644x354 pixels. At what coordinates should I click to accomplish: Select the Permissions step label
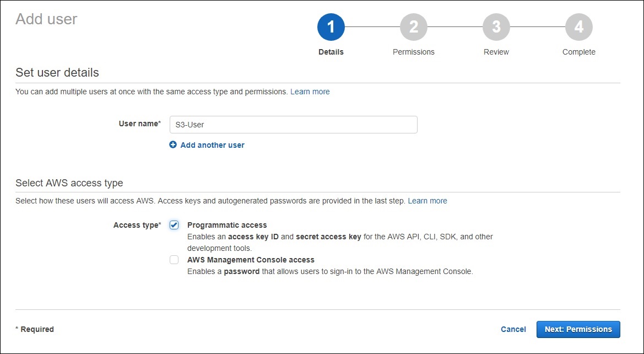[x=414, y=52]
